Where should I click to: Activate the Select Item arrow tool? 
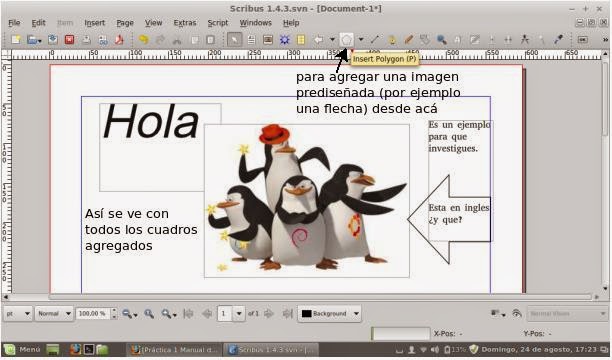coord(235,39)
